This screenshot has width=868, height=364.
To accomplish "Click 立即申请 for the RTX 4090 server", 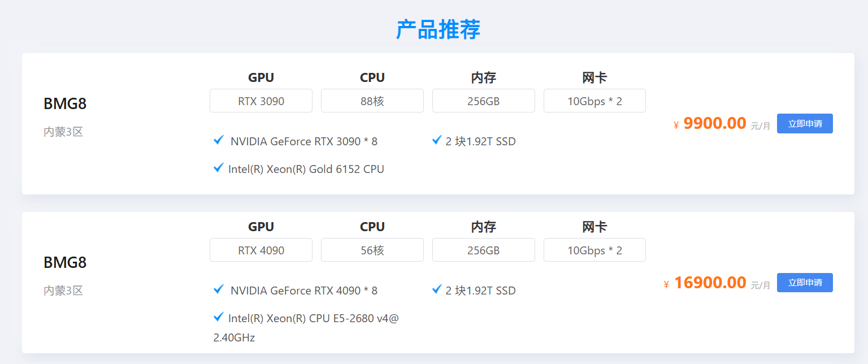I will pos(805,282).
